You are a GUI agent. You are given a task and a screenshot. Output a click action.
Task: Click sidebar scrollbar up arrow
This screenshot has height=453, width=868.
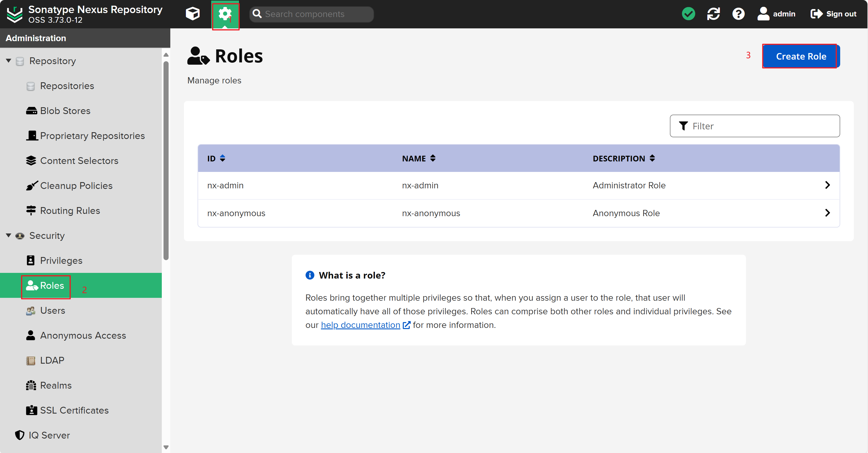[166, 55]
